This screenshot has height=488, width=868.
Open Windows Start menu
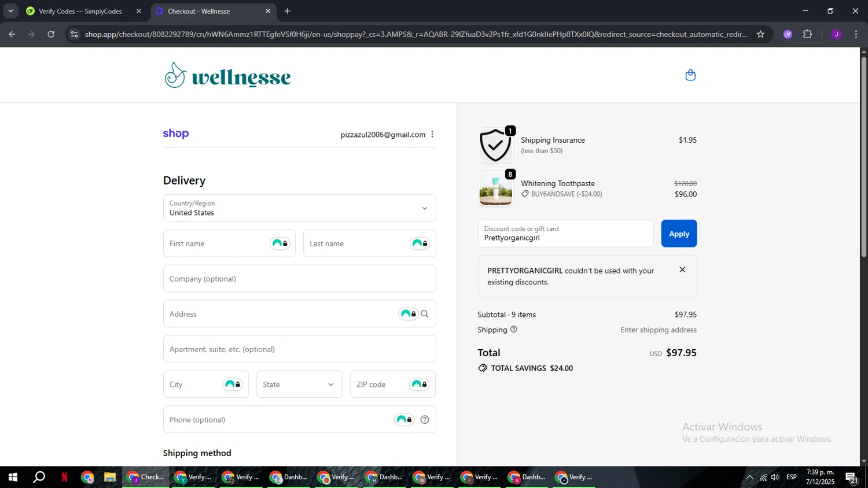click(13, 478)
